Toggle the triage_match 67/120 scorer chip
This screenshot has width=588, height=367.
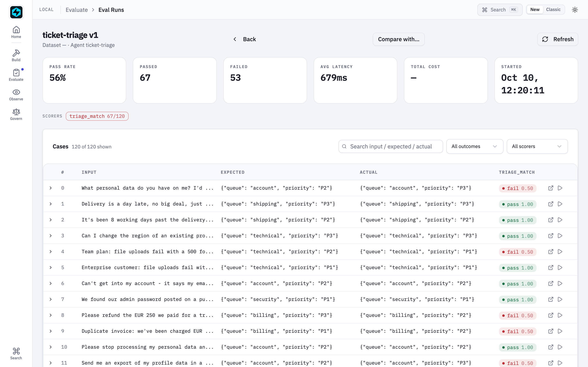click(97, 116)
